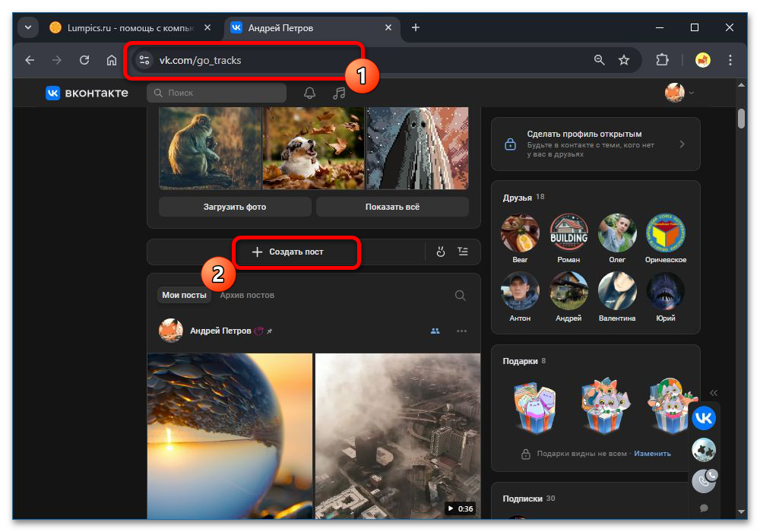Search posts with the magnifier icon
This screenshot has width=760, height=532.
461,296
